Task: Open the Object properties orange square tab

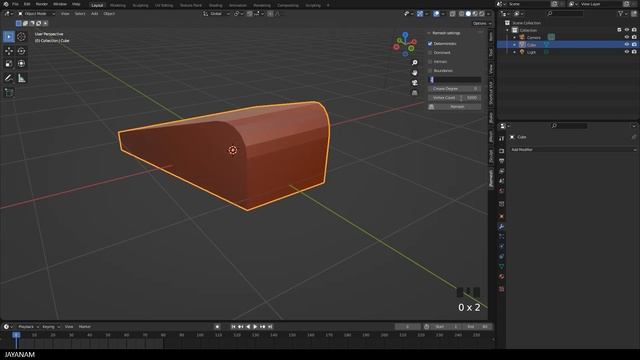Action: (501, 216)
